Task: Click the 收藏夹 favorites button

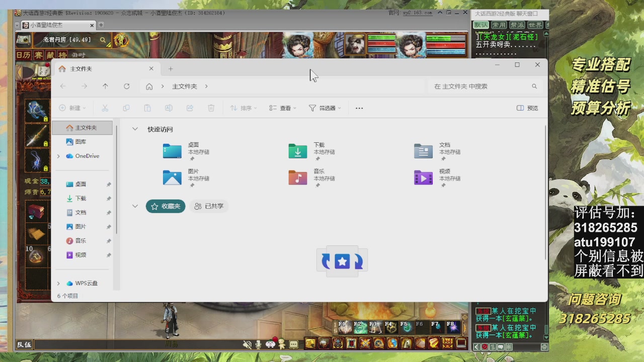Action: 166,206
